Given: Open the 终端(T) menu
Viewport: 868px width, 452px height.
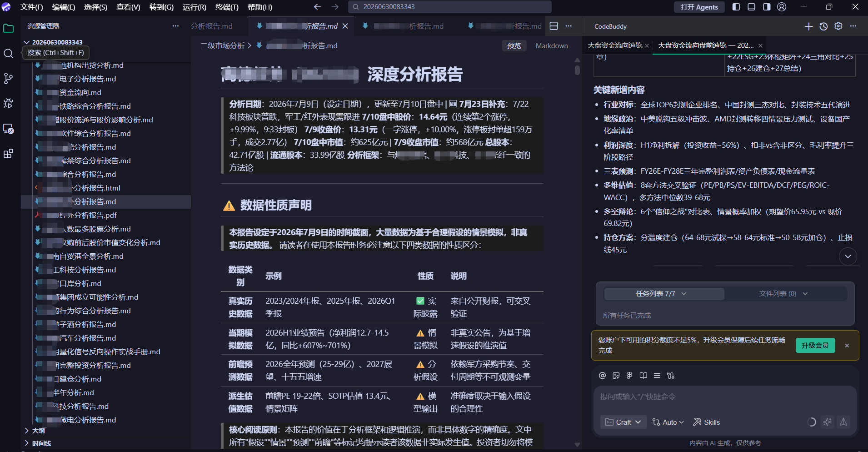Looking at the screenshot, I should pos(226,7).
